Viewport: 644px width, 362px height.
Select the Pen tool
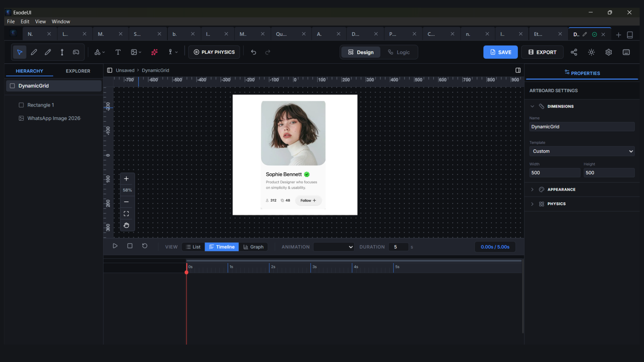pos(34,52)
